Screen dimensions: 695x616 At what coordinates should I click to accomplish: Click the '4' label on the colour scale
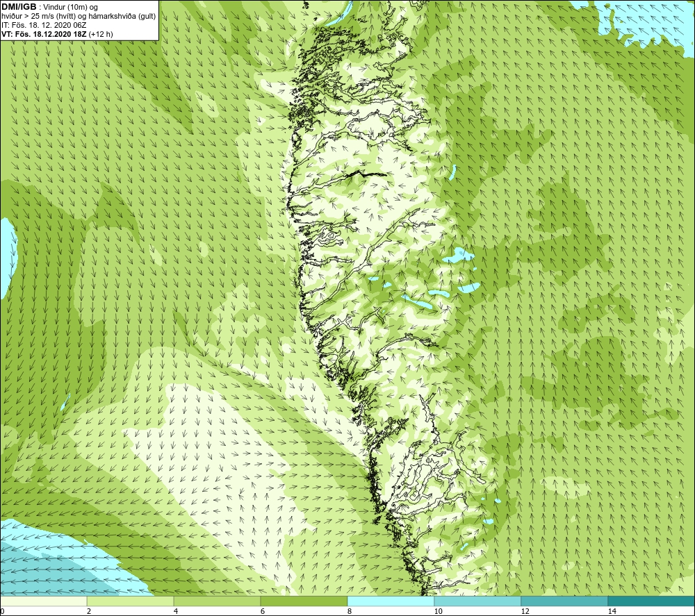(x=176, y=612)
